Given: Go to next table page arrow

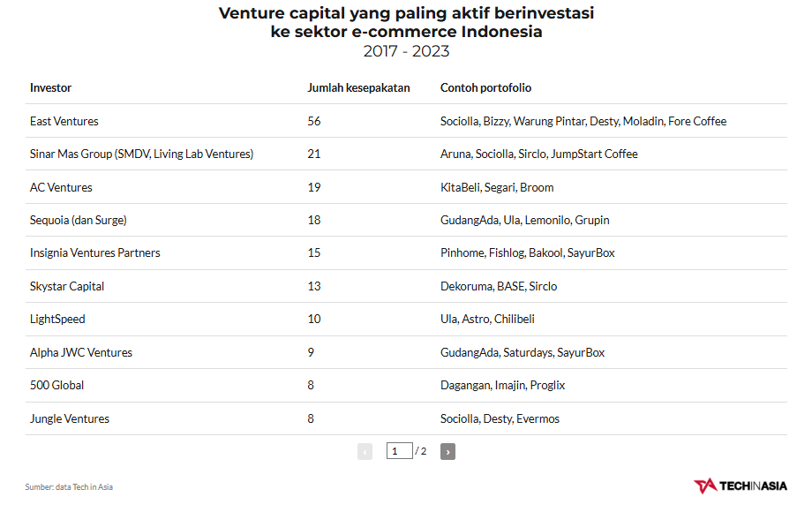Looking at the screenshot, I should tap(447, 451).
